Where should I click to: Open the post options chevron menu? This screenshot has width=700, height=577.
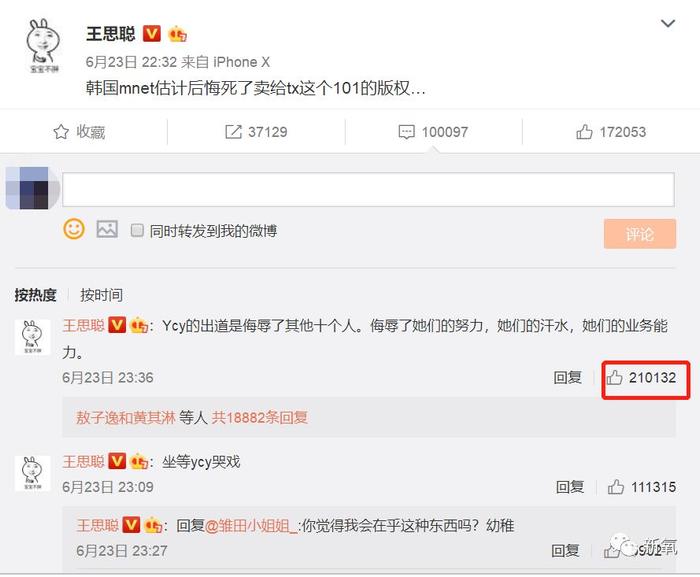(667, 23)
